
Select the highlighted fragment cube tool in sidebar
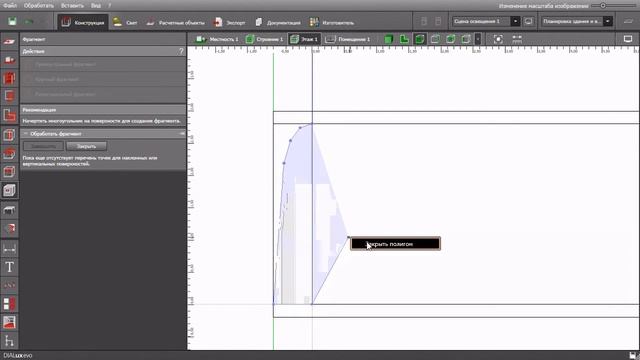click(9, 190)
